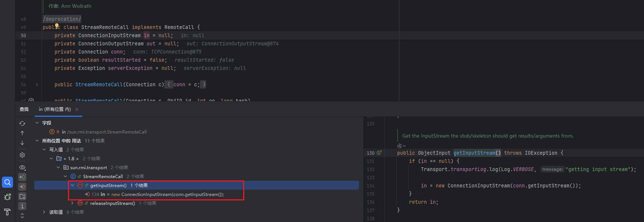Close the 'in (所有位置 内)' tab
The height and width of the screenshot is (222, 644).
pyautogui.click(x=77, y=109)
